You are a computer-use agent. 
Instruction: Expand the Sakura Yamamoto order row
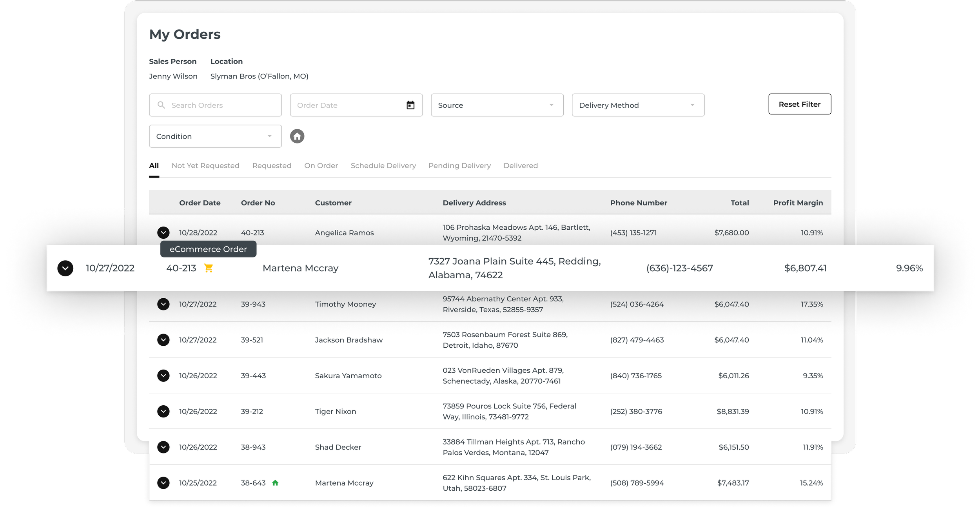(163, 376)
